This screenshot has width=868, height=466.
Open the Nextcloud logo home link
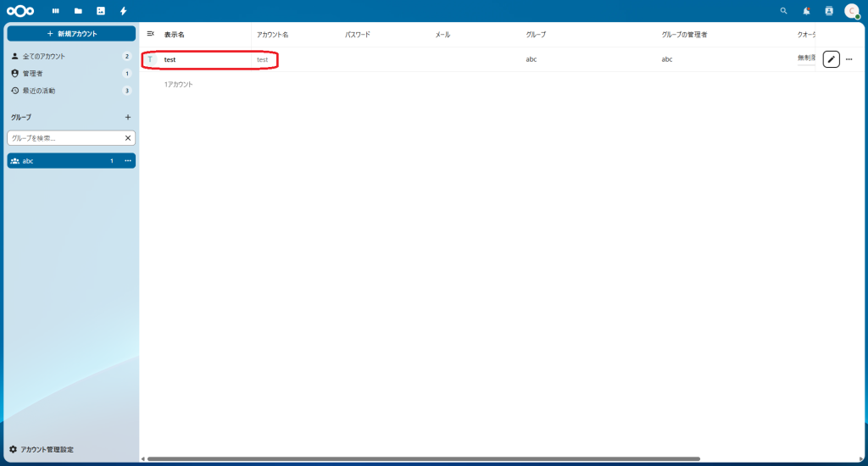[x=20, y=11]
